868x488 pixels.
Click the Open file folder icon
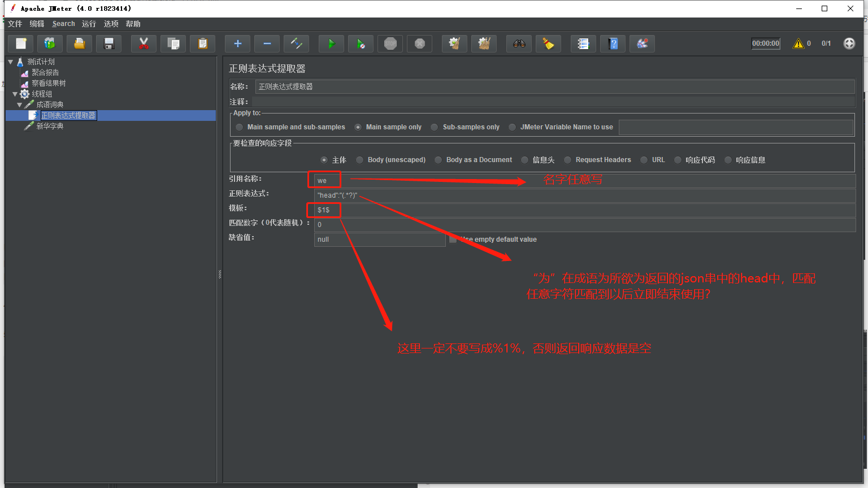coord(80,43)
